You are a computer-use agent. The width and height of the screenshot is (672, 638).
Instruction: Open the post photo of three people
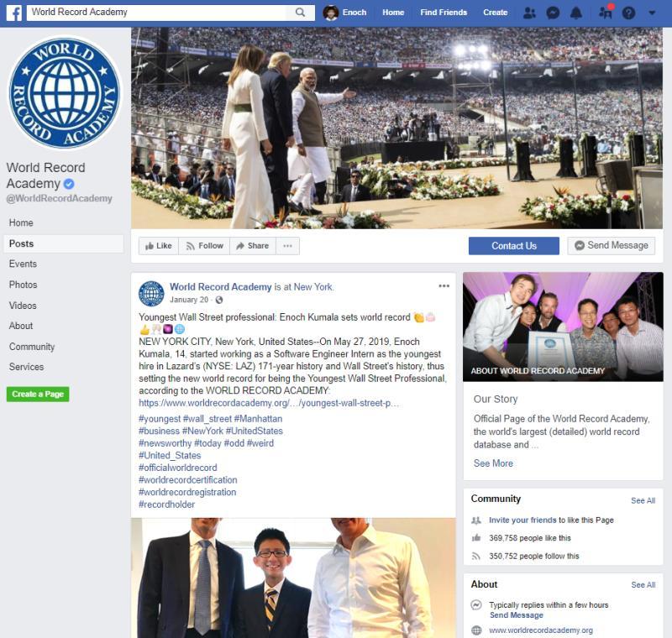293,578
